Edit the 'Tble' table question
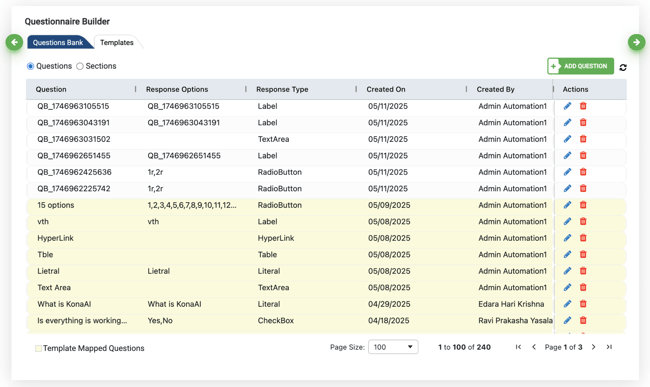This screenshot has height=387, width=650. coord(568,254)
